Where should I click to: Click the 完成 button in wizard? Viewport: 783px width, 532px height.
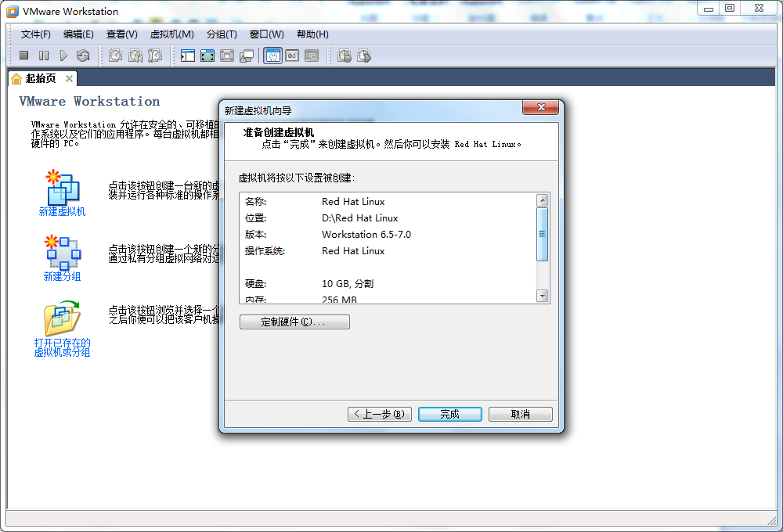point(450,414)
